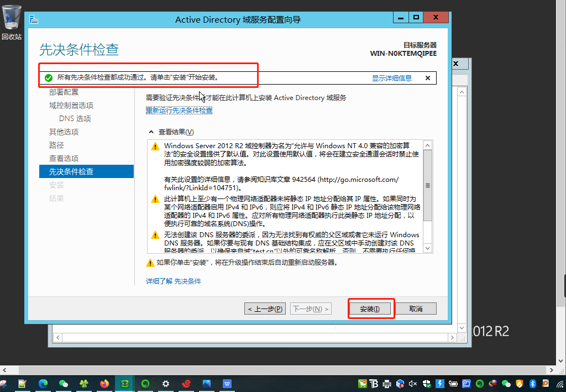Collapse the 查看结果(V) section

[x=151, y=132]
